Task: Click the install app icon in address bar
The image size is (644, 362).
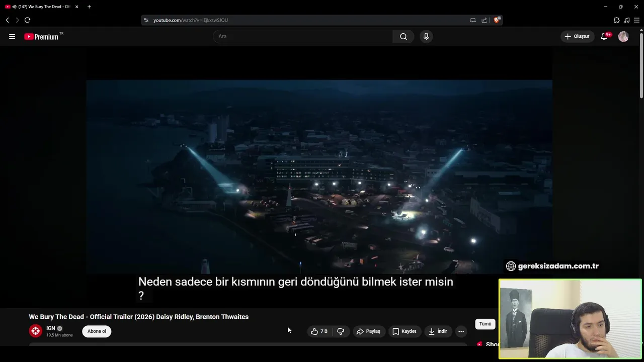Action: click(x=473, y=20)
